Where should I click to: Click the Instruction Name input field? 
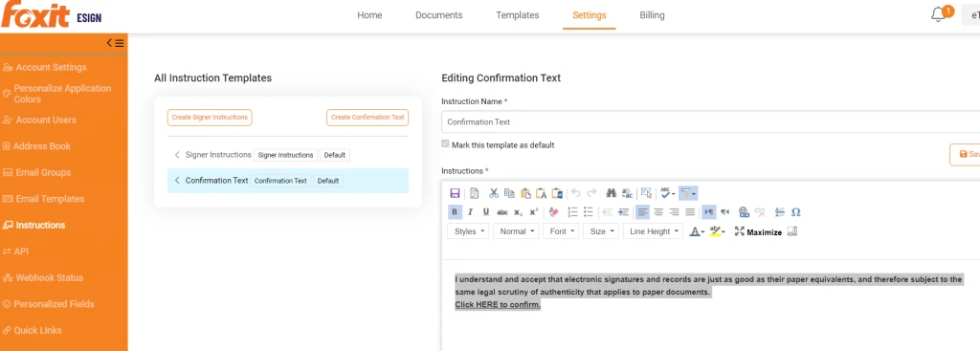coord(711,121)
